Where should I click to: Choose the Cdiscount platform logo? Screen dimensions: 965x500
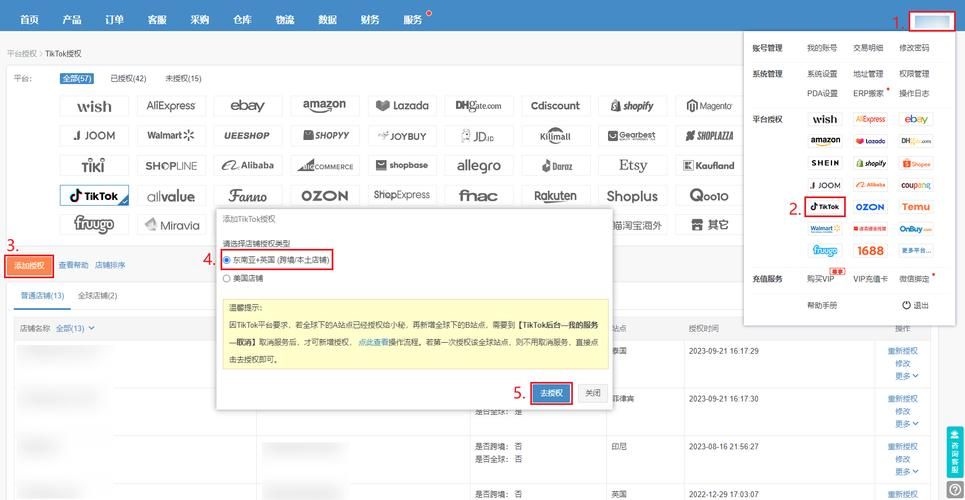(555, 106)
